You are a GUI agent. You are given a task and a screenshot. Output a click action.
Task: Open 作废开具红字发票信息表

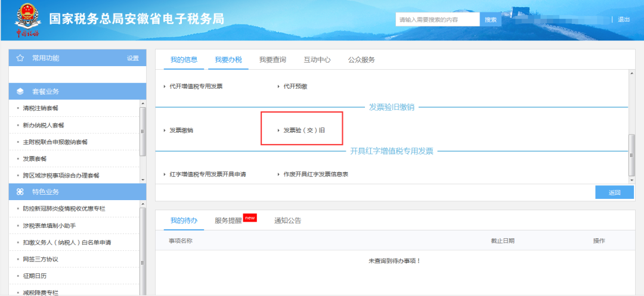point(316,175)
